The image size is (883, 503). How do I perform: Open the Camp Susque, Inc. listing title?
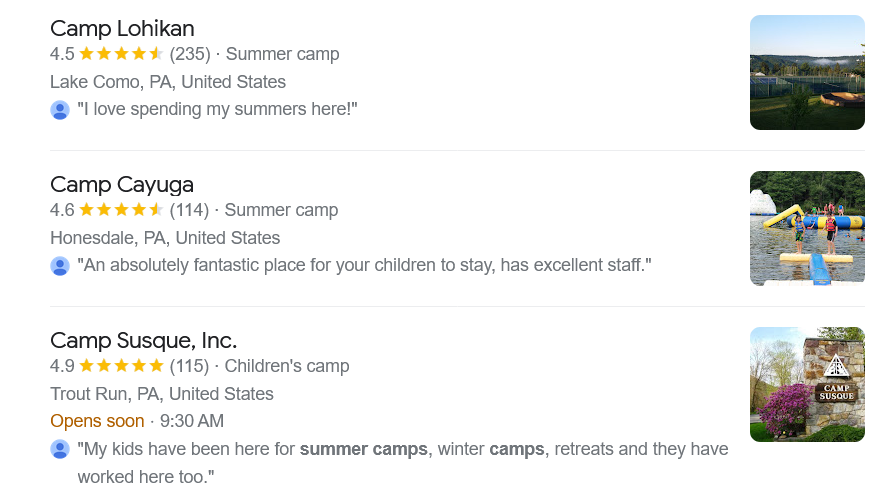143,340
